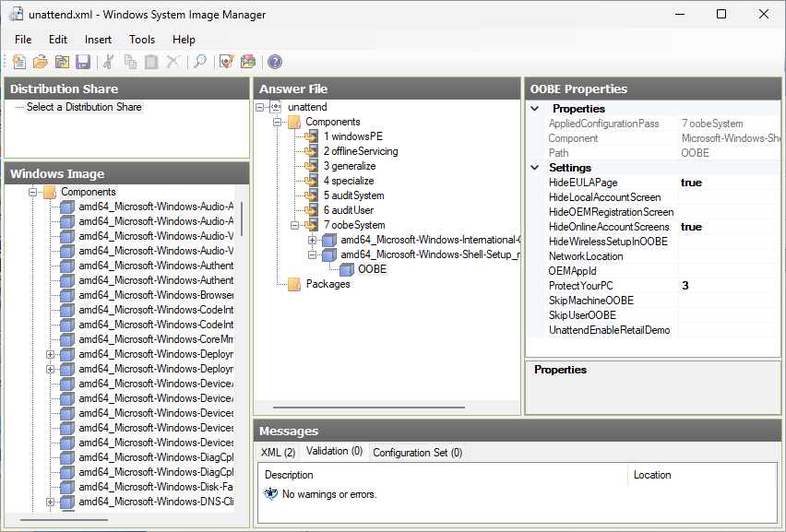This screenshot has height=532, width=786.
Task: Switch to the XML (2) tab
Action: 279,453
